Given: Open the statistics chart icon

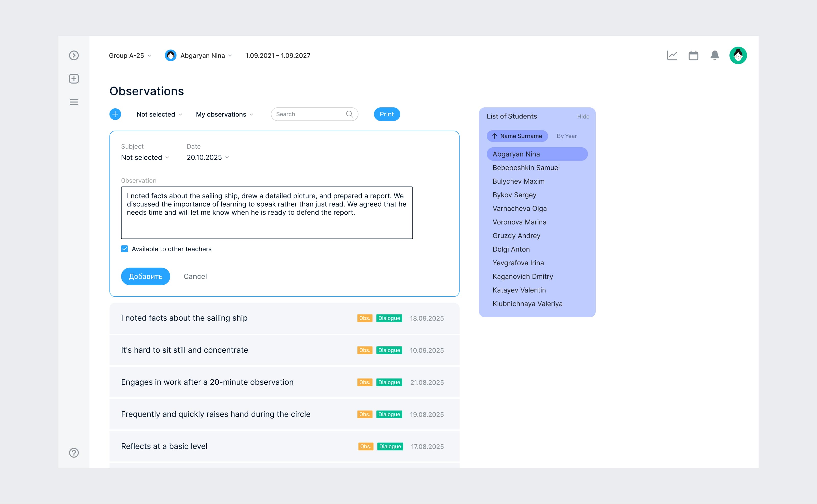Looking at the screenshot, I should click(672, 55).
